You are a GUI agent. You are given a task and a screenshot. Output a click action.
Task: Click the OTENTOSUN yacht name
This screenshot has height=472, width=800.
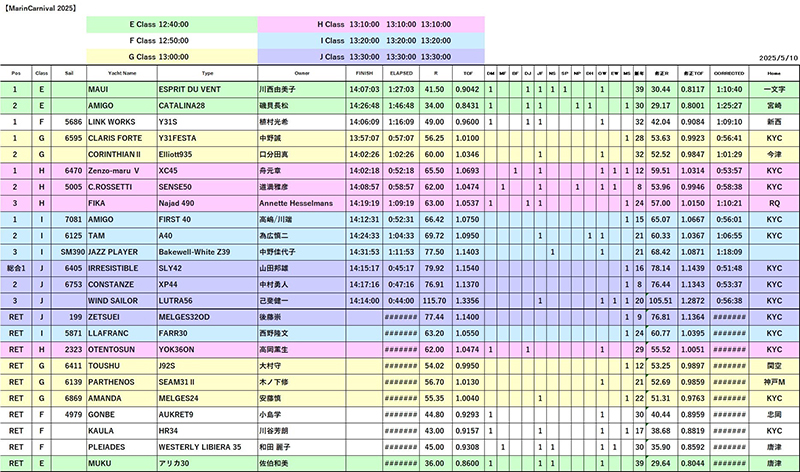111,350
